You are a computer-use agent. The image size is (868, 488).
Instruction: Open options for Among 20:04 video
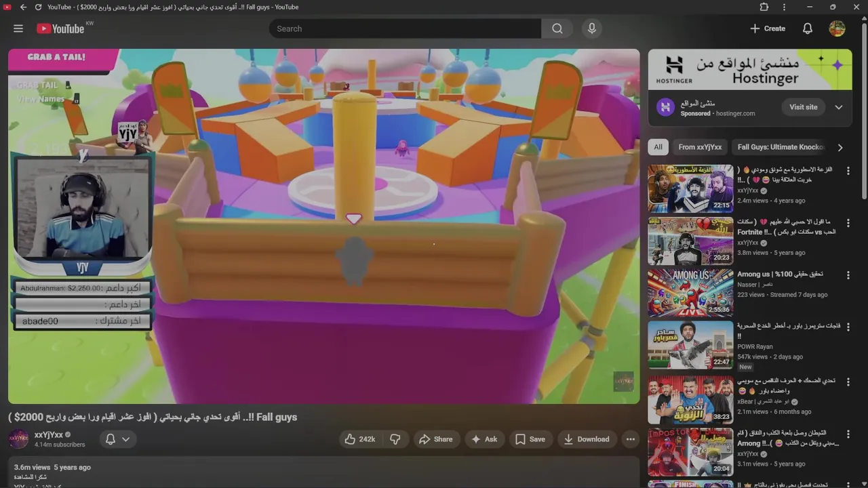click(848, 434)
